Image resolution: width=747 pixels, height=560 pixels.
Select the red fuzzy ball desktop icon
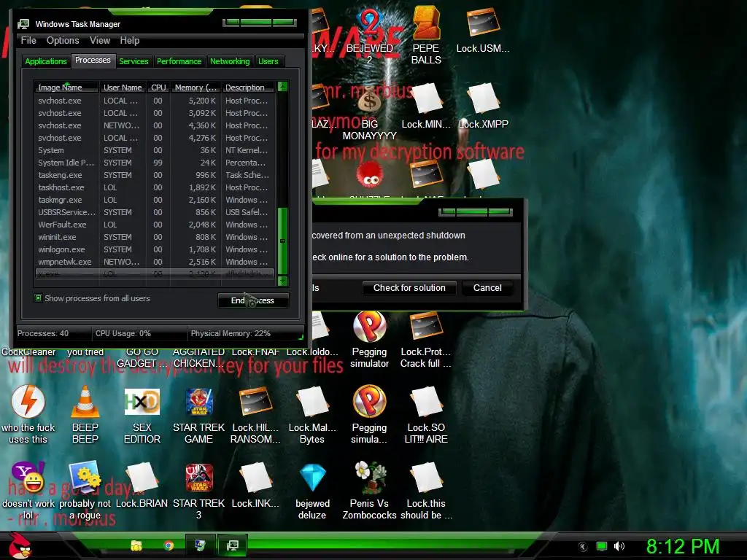pos(370,176)
